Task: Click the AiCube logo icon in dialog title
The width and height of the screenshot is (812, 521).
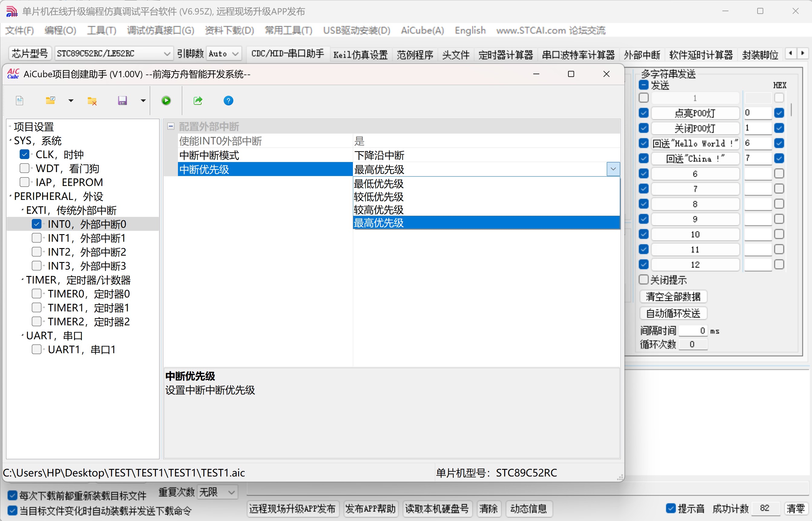Action: [x=13, y=74]
